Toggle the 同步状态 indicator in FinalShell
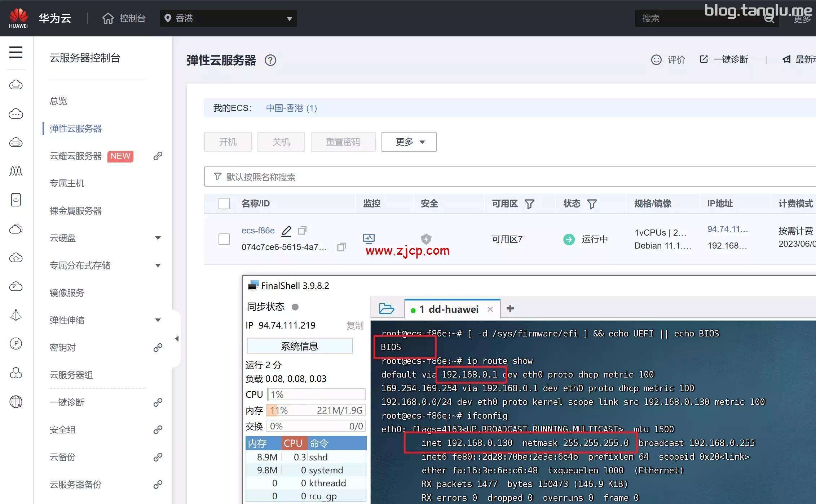 295,307
